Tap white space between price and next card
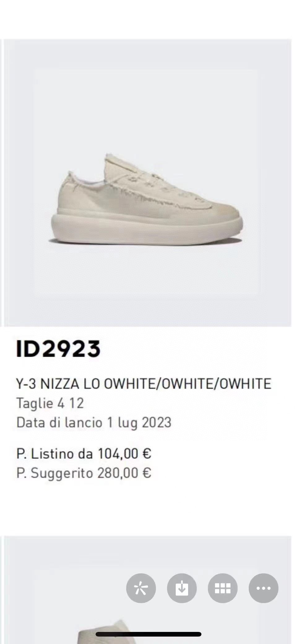 [x=148, y=508]
